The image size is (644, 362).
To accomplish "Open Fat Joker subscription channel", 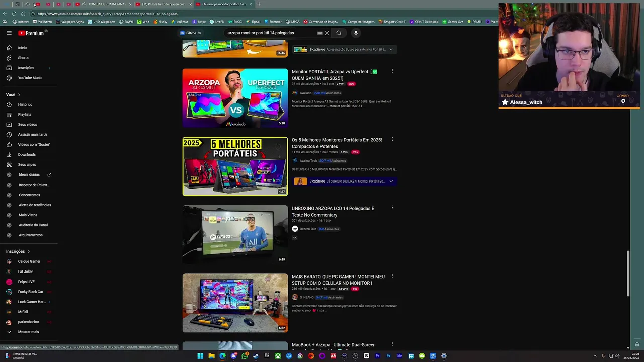I will 25,271.
